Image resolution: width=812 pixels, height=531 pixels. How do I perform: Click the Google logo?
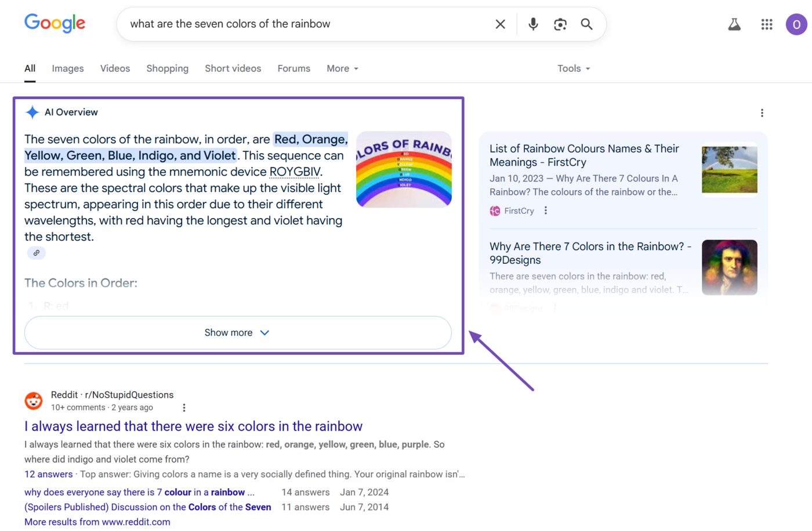pyautogui.click(x=55, y=23)
